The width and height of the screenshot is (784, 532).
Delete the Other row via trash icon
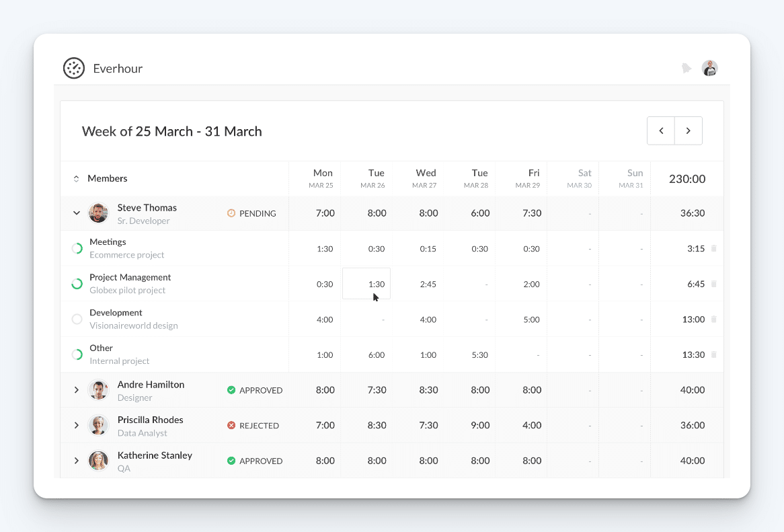714,354
